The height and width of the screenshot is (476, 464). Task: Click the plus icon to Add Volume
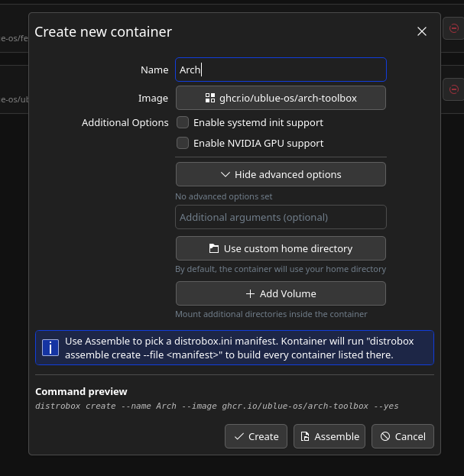click(250, 293)
